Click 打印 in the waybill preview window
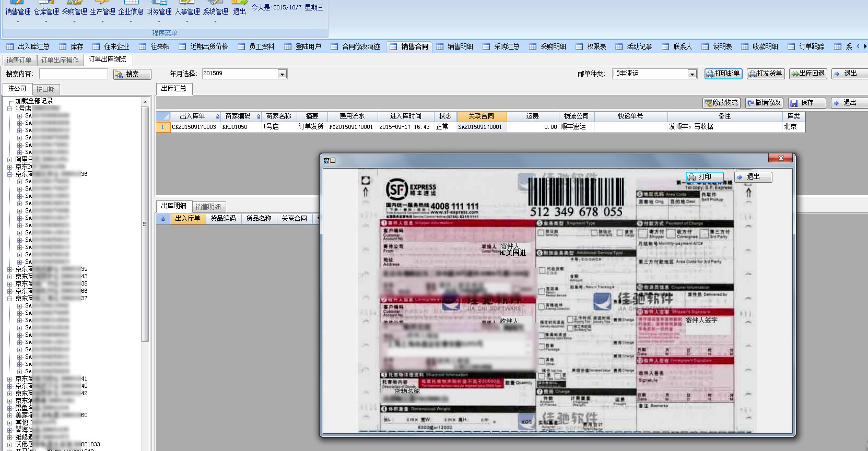The image size is (868, 451). point(705,177)
